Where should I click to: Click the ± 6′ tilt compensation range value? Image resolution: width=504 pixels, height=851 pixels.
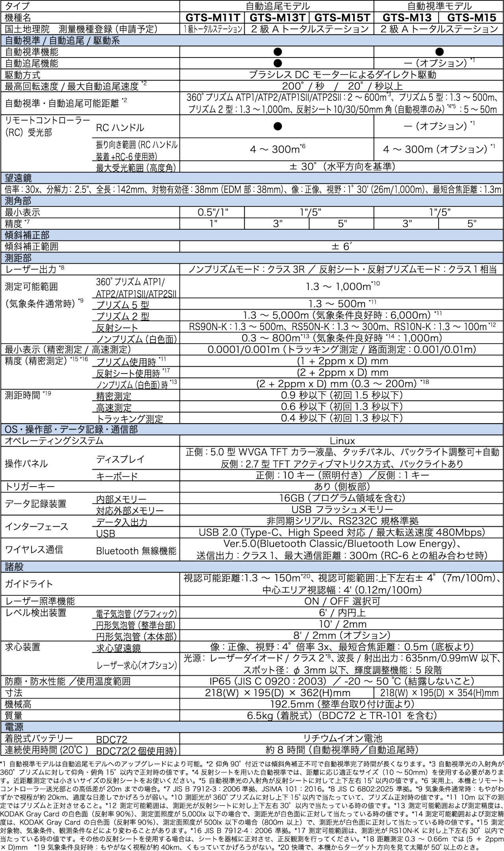(x=341, y=247)
